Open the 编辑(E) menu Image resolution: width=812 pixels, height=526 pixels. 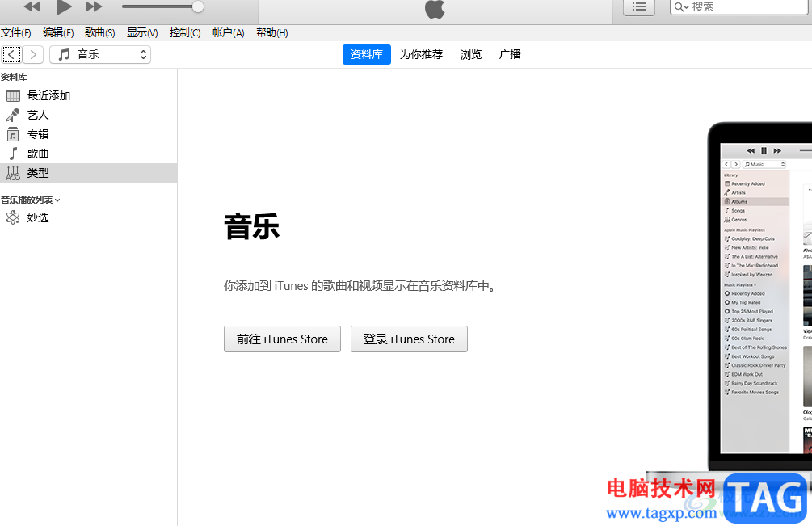(58, 32)
